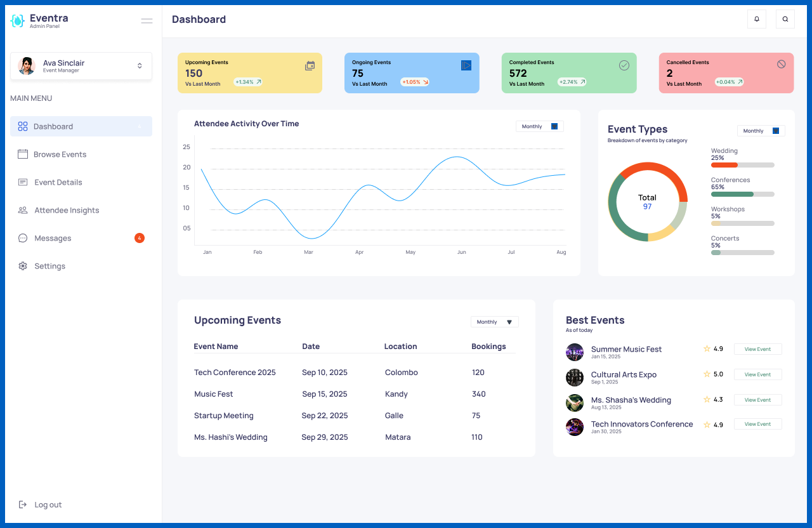Click the checkmark icon on Completed Events card
Viewport: 812px width, 528px height.
pos(624,65)
